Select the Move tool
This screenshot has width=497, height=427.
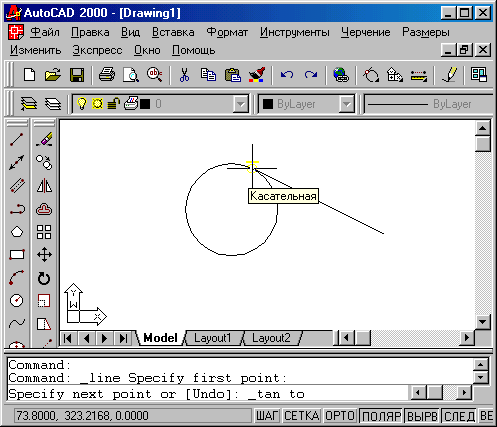(x=44, y=255)
